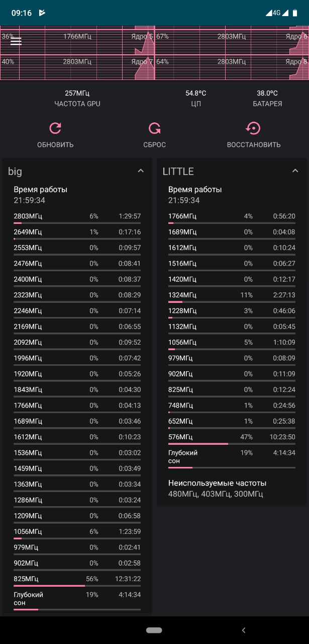Select the 2803МГц row in big cluster
Image resolution: width=309 pixels, height=644 pixels.
(77, 218)
